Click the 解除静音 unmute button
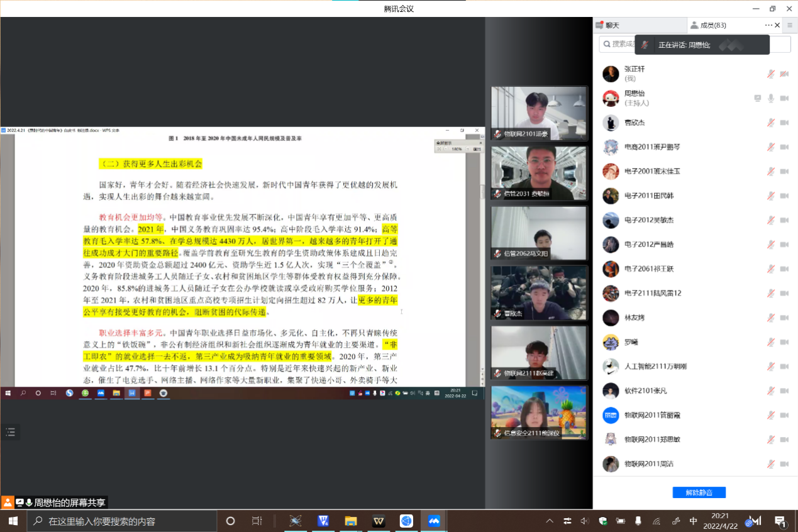This screenshot has width=798, height=532. click(699, 492)
